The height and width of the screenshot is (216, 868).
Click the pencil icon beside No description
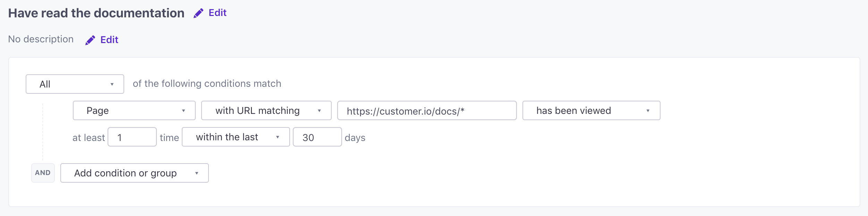click(x=90, y=40)
